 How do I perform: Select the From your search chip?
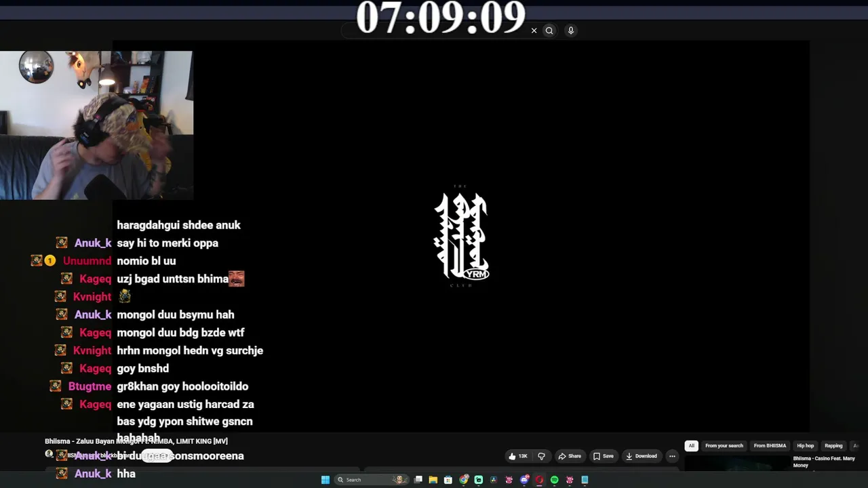point(724,446)
